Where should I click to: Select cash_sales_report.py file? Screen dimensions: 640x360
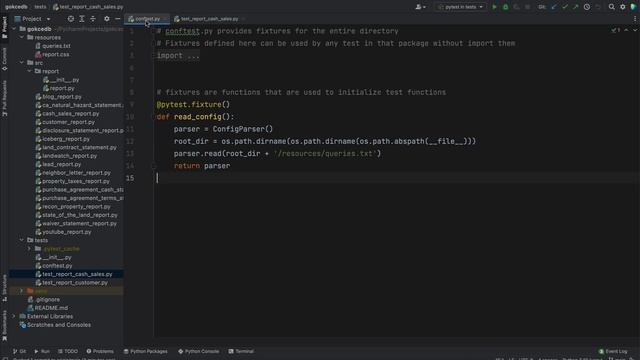coord(67,113)
